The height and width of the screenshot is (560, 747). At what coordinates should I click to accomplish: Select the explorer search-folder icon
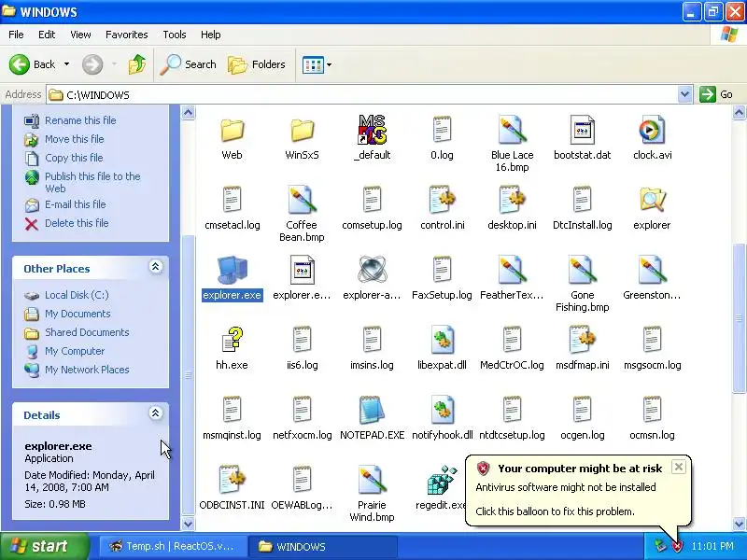pos(652,200)
